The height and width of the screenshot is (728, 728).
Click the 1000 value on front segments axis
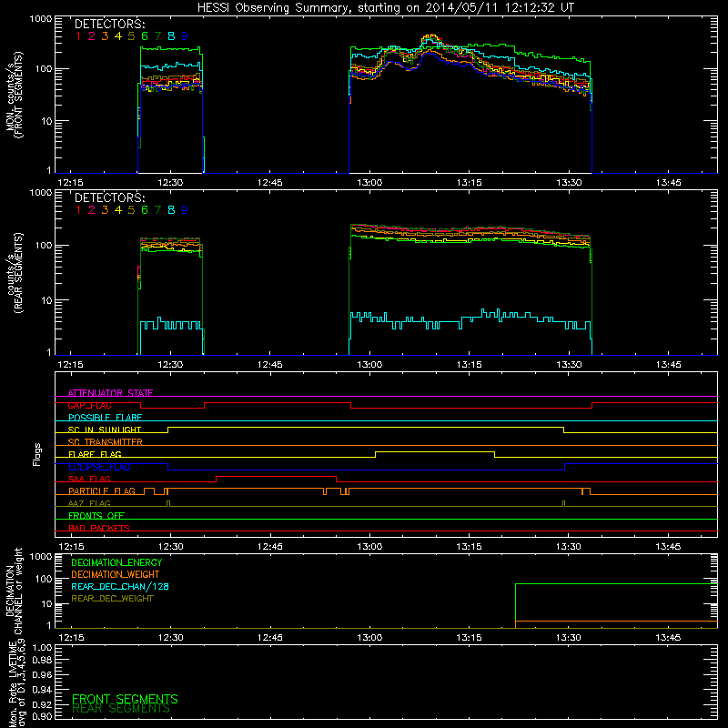pos(41,19)
